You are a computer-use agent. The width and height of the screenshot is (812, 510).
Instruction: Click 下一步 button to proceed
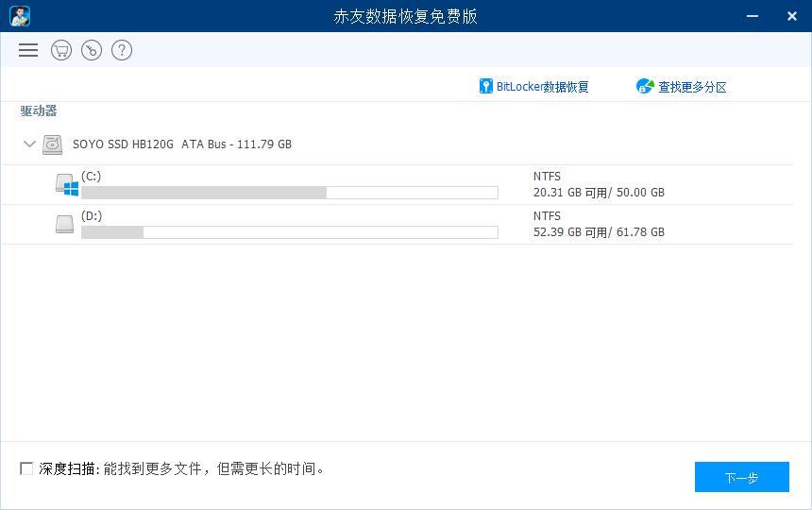(741, 478)
